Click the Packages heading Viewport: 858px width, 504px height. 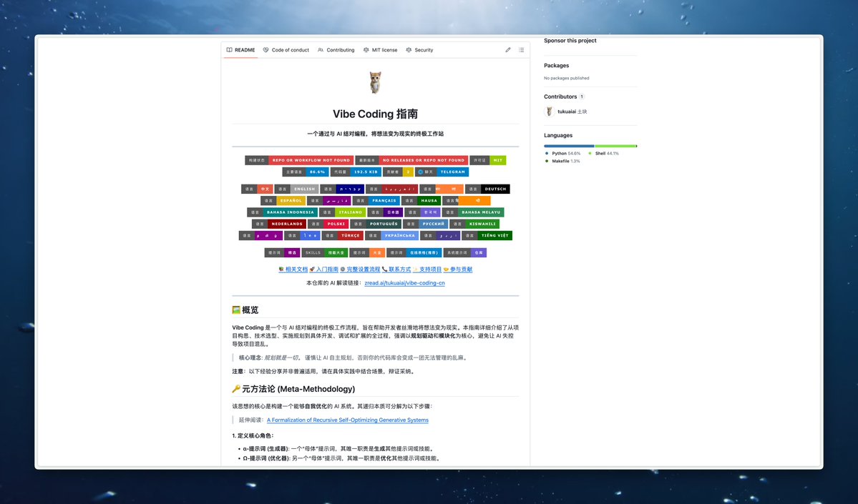[x=557, y=66]
